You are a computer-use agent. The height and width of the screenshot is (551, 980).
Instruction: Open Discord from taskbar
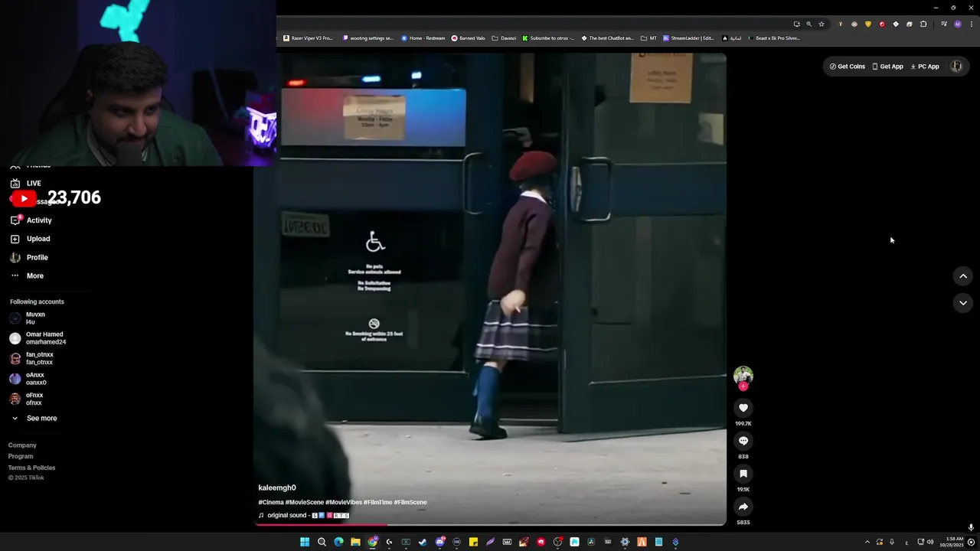click(x=439, y=542)
